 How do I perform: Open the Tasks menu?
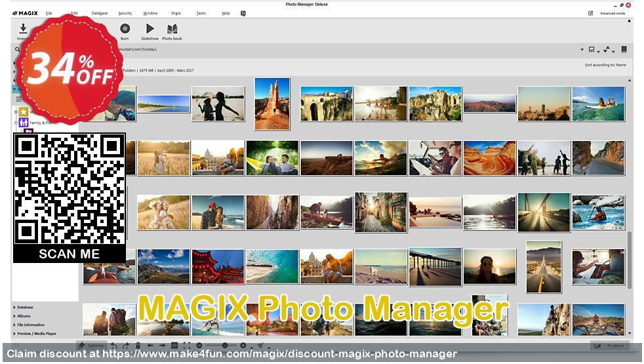[201, 13]
